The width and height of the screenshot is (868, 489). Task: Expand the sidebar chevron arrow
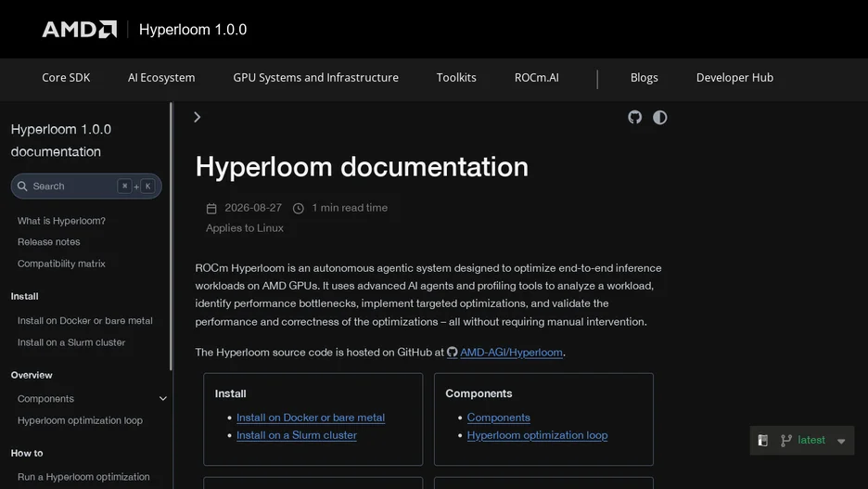click(198, 117)
